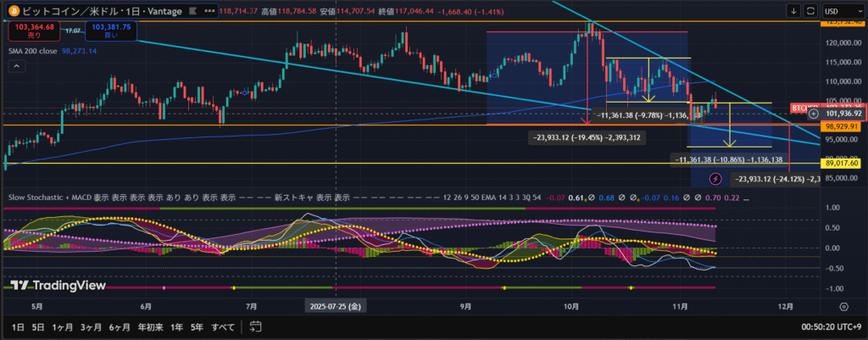
Task: Open the USD currency dropdown
Action: pos(843,11)
